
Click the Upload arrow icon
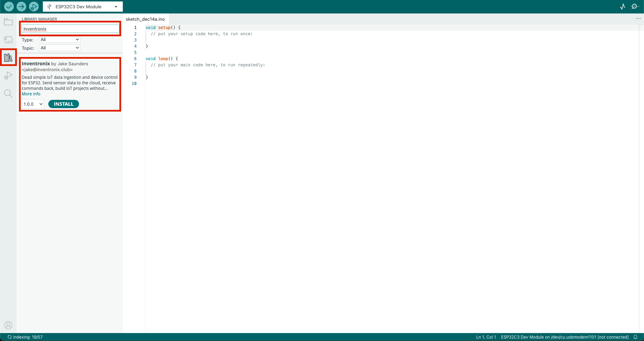point(21,6)
